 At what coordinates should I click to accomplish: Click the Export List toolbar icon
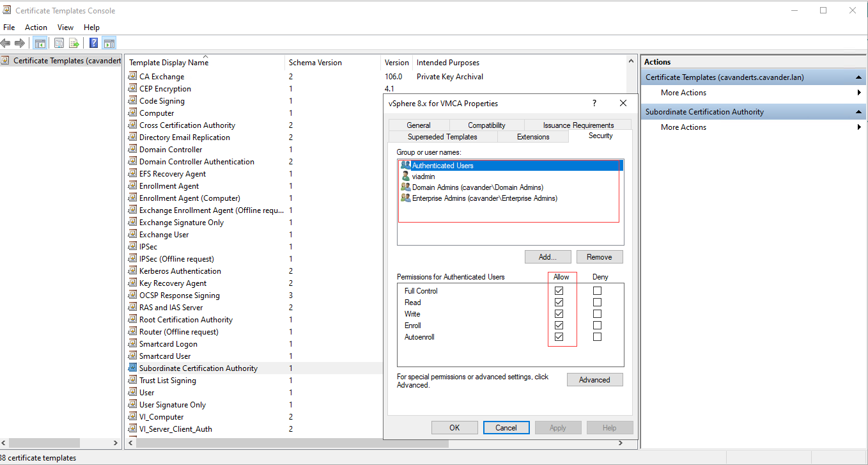coord(74,43)
